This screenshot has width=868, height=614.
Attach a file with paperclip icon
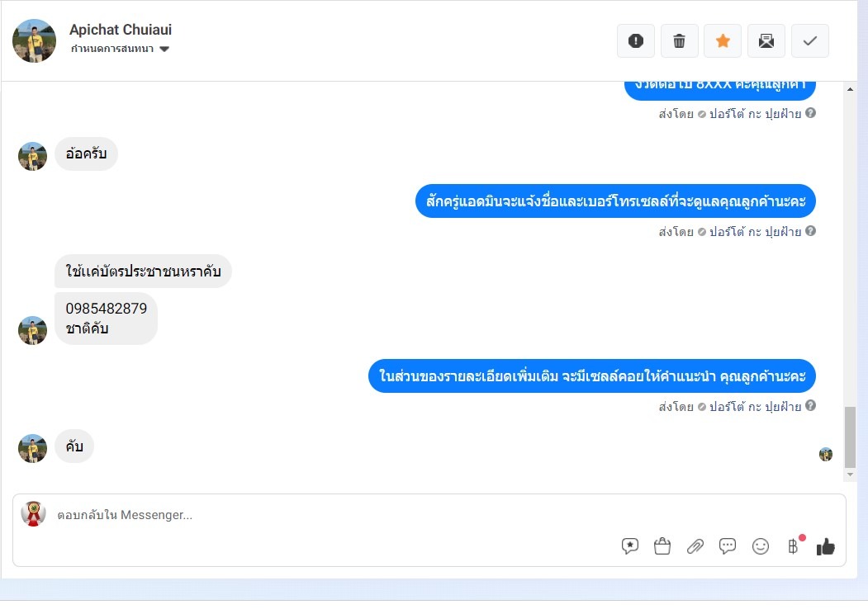pos(695,546)
